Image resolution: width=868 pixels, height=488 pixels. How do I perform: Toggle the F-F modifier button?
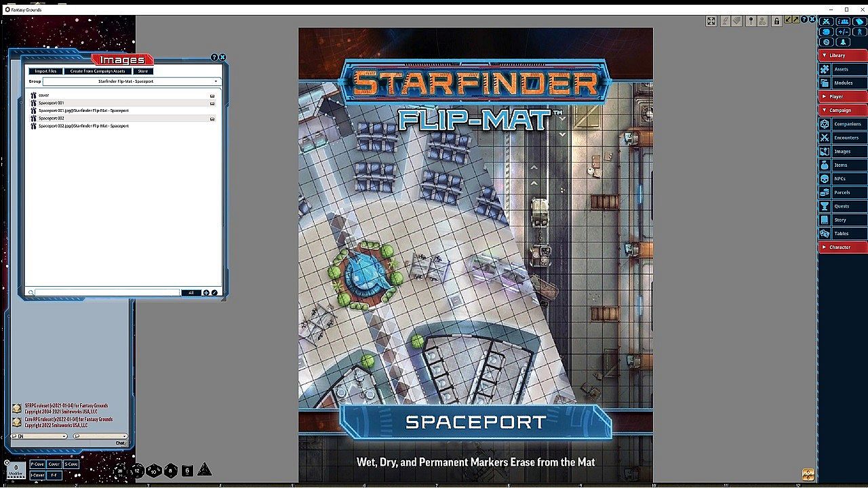[54, 475]
